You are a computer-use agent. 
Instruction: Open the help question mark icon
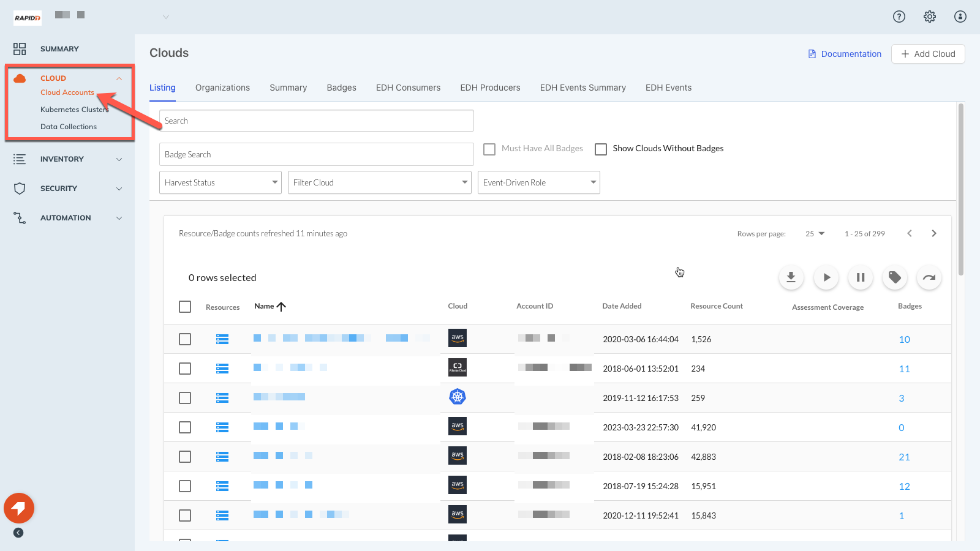pyautogui.click(x=899, y=17)
